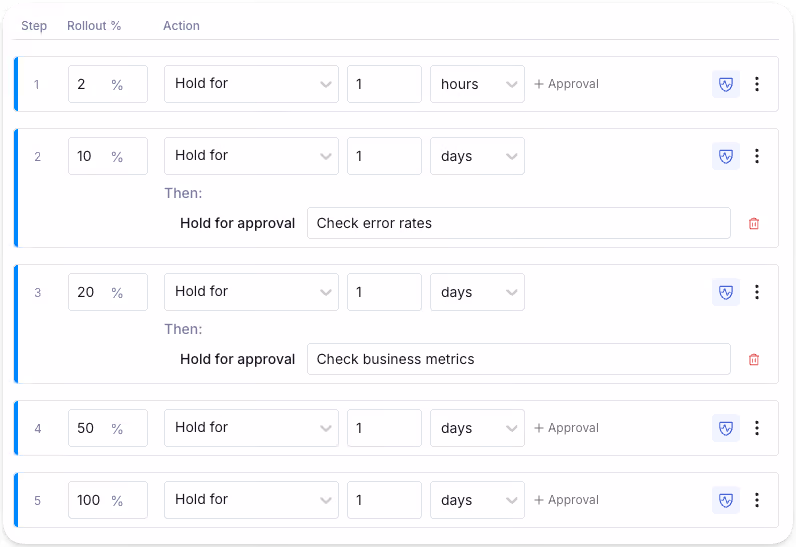
Task: Click 'Hold for approval' label in step 3
Action: [x=238, y=359]
